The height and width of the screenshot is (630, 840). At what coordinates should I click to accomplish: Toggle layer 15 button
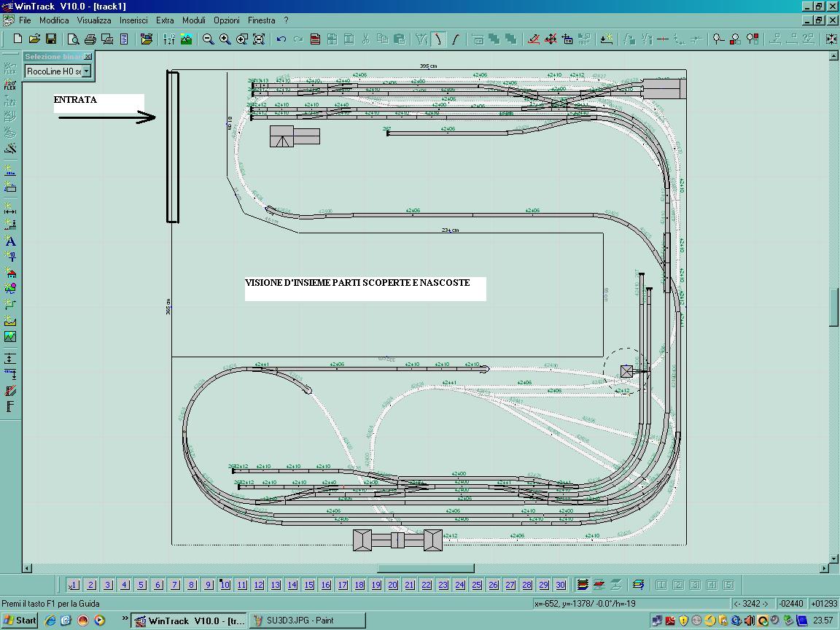pyautogui.click(x=309, y=585)
